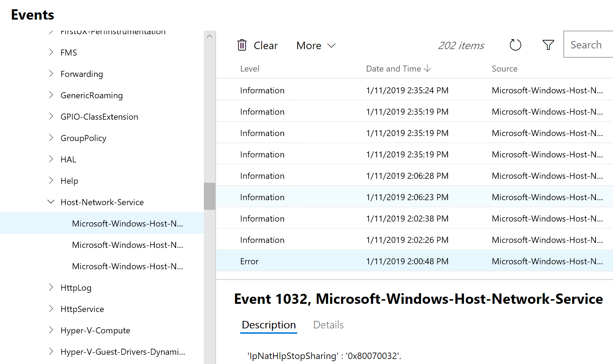Image resolution: width=613 pixels, height=364 pixels.
Task: Select the event at 2:02:38 PM
Action: (414, 218)
